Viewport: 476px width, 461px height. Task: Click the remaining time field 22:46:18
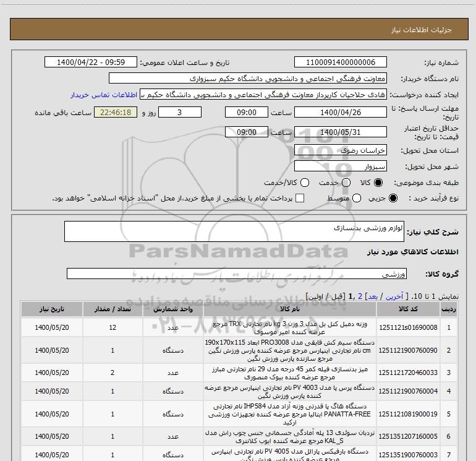coord(116,112)
